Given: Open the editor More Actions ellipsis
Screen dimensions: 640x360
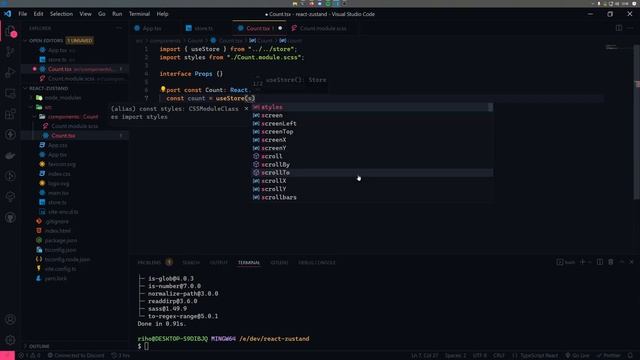Looking at the screenshot, I should 631,28.
